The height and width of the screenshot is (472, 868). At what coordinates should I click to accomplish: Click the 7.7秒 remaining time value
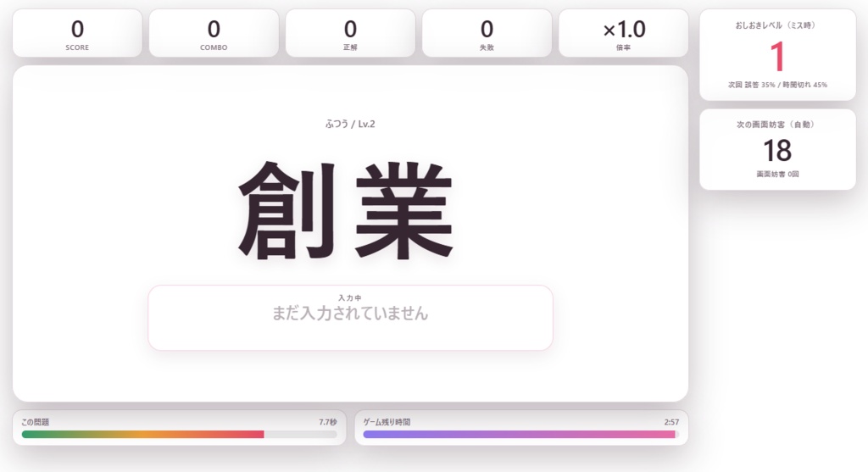click(x=328, y=422)
